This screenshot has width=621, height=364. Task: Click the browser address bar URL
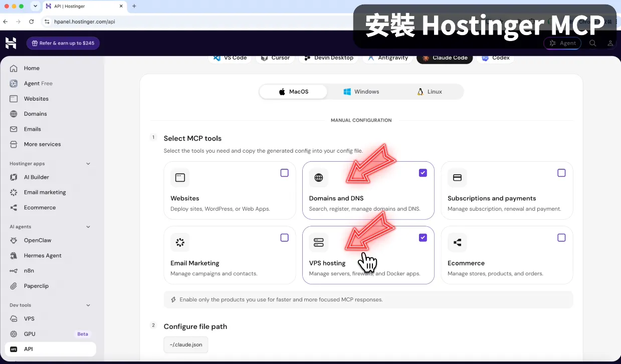(x=85, y=22)
